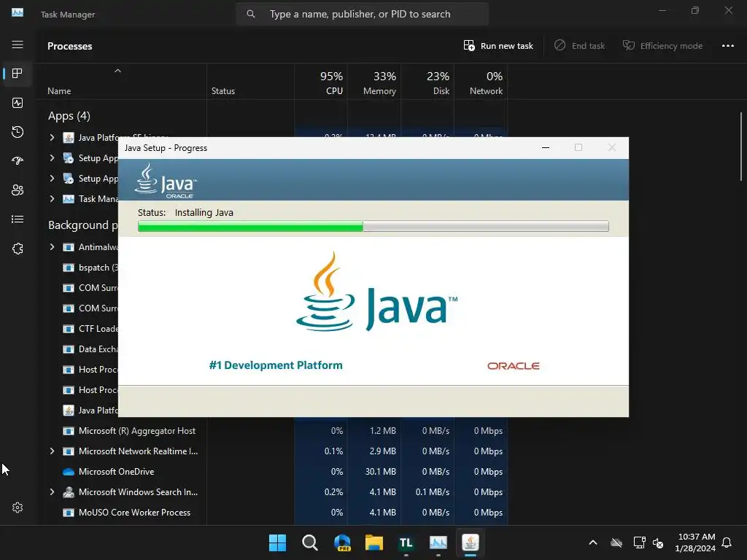This screenshot has width=747, height=560.
Task: Open Microsoft Edge from taskbar
Action: click(x=342, y=542)
